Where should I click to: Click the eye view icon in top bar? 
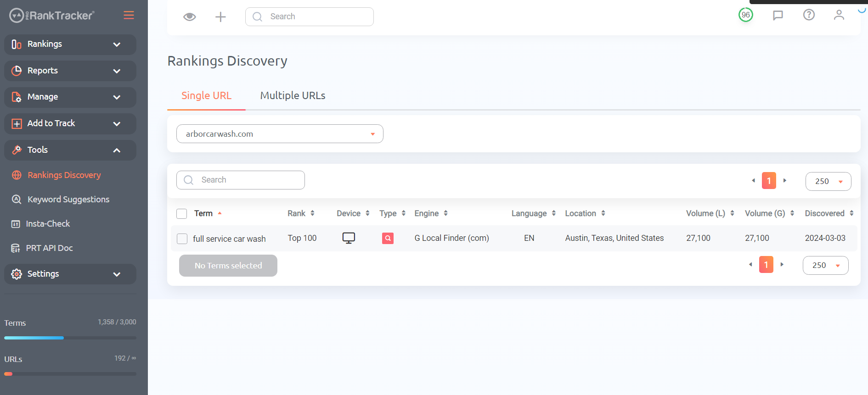click(190, 17)
